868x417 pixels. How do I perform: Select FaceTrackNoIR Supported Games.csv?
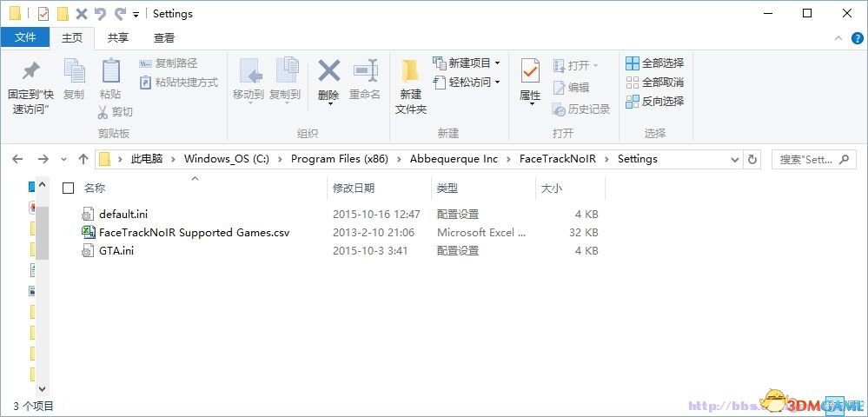(x=195, y=233)
